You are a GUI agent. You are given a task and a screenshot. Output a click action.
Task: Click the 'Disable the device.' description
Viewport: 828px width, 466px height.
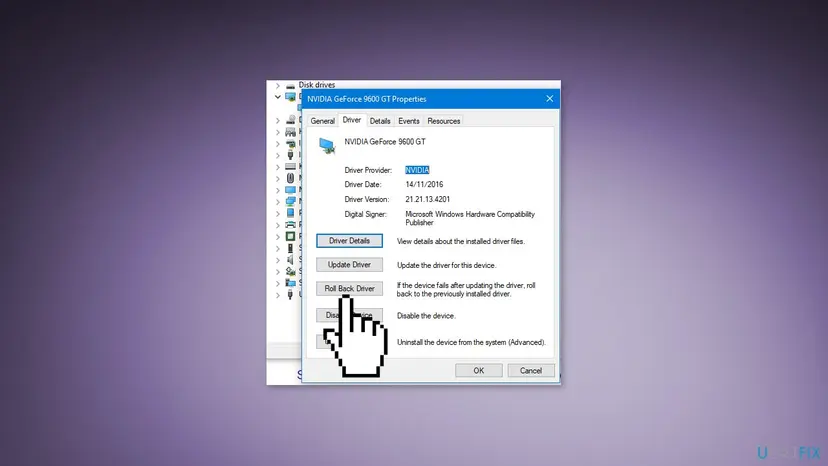[x=426, y=316]
